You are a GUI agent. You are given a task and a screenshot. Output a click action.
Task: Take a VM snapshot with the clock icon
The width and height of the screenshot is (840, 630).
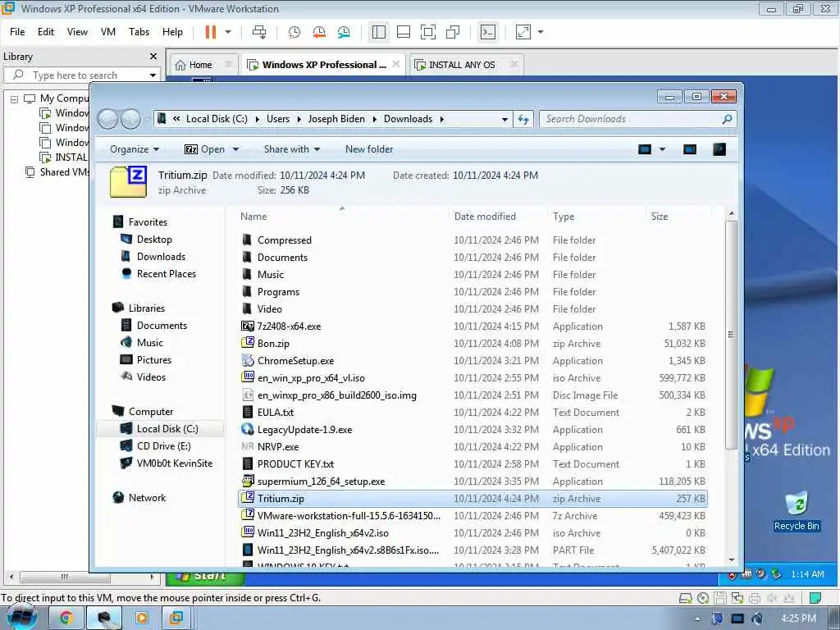pos(294,32)
